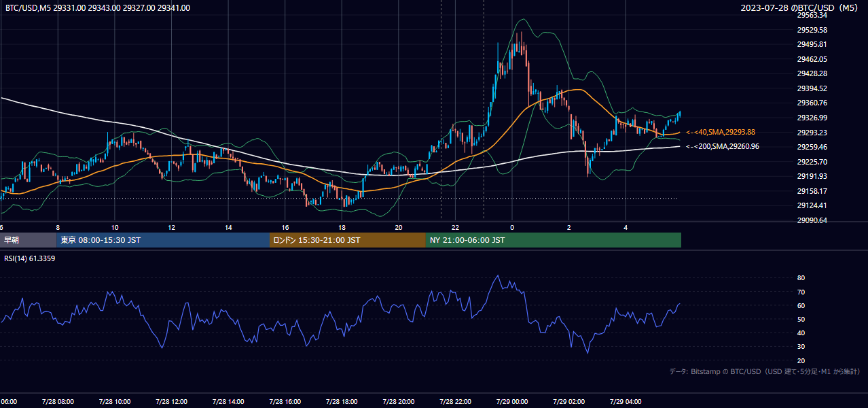Select the 7/28 12:00 bottom time label
This screenshot has height=408, width=868.
[171, 401]
